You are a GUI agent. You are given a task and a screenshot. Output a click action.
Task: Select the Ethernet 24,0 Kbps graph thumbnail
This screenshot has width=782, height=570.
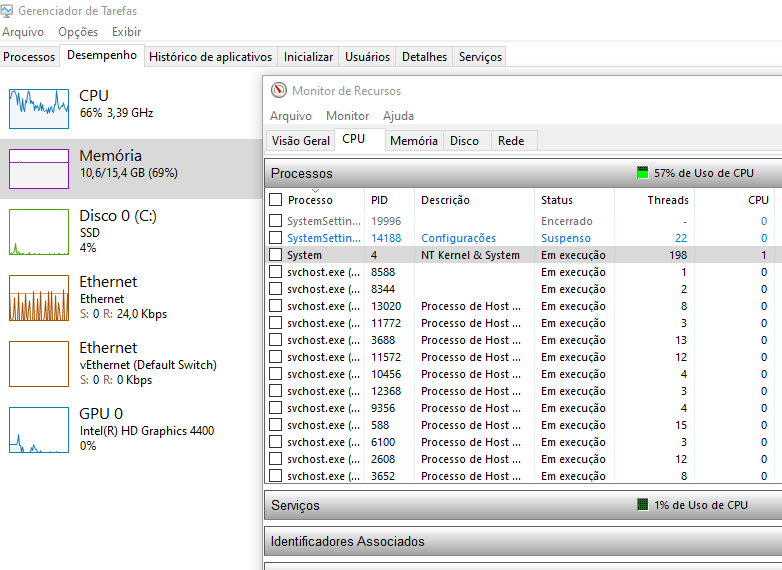pos(39,298)
